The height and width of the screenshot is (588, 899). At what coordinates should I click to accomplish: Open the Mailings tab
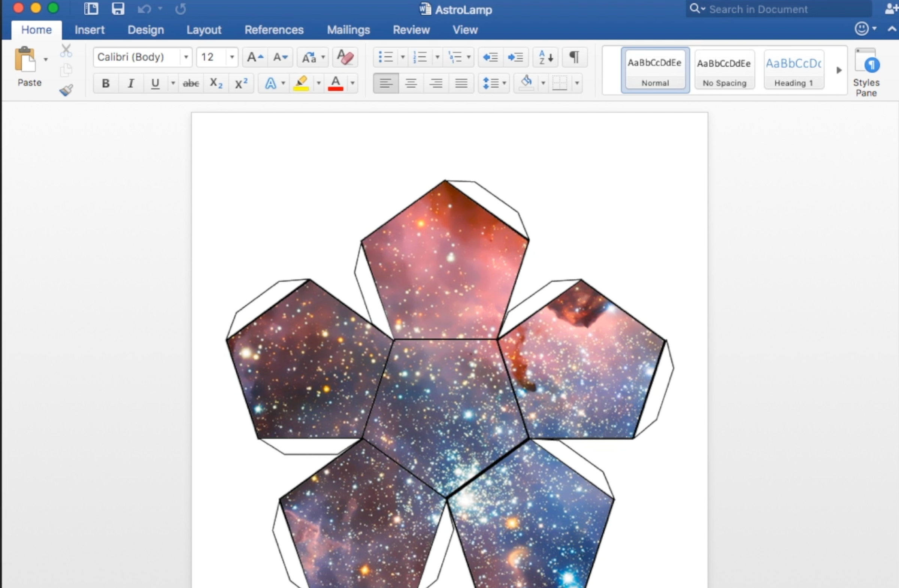tap(348, 30)
